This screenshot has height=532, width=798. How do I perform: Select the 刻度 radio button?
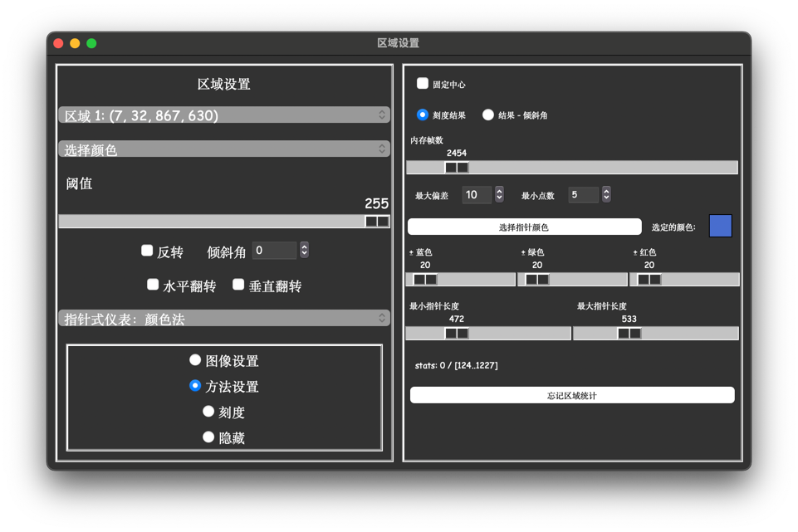[x=208, y=411]
